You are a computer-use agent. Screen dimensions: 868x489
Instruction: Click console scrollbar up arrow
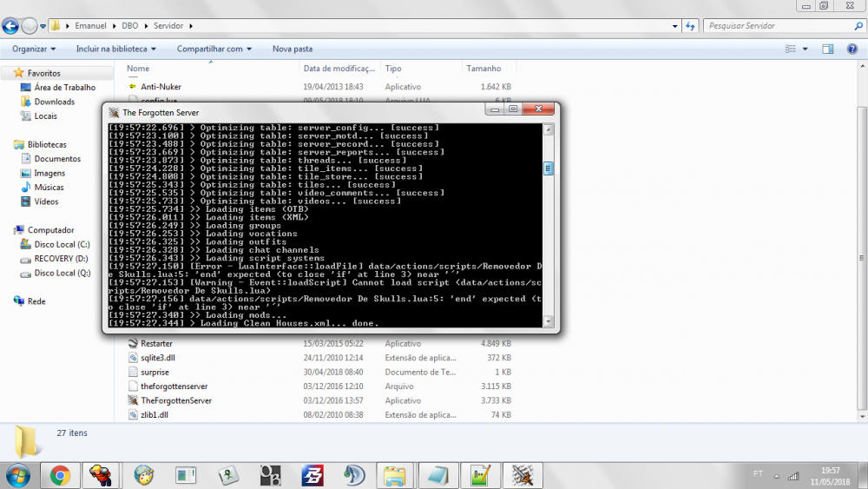[x=548, y=129]
